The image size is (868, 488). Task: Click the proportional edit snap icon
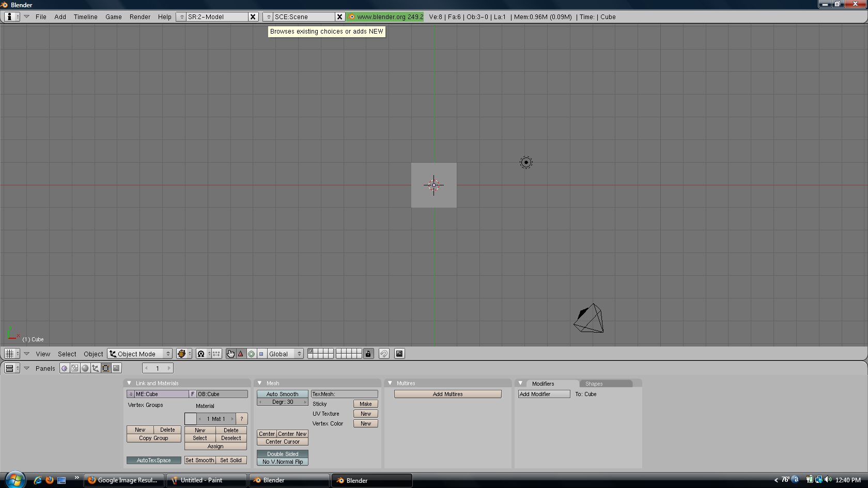(x=384, y=354)
